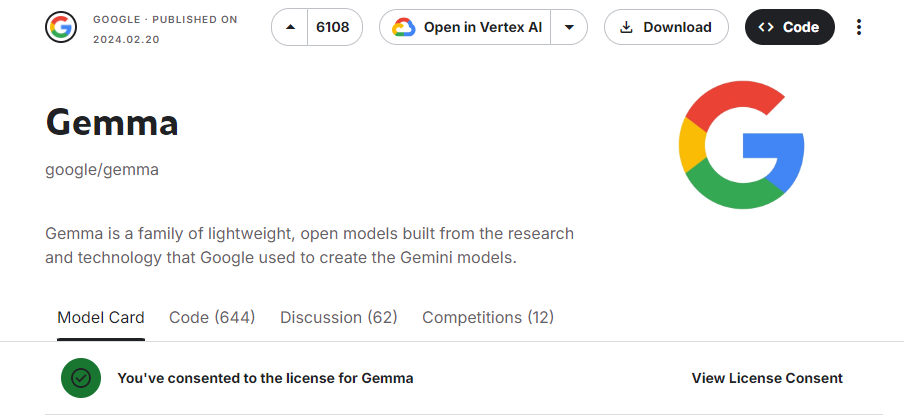
Task: Click the code brackets icon
Action: (766, 27)
